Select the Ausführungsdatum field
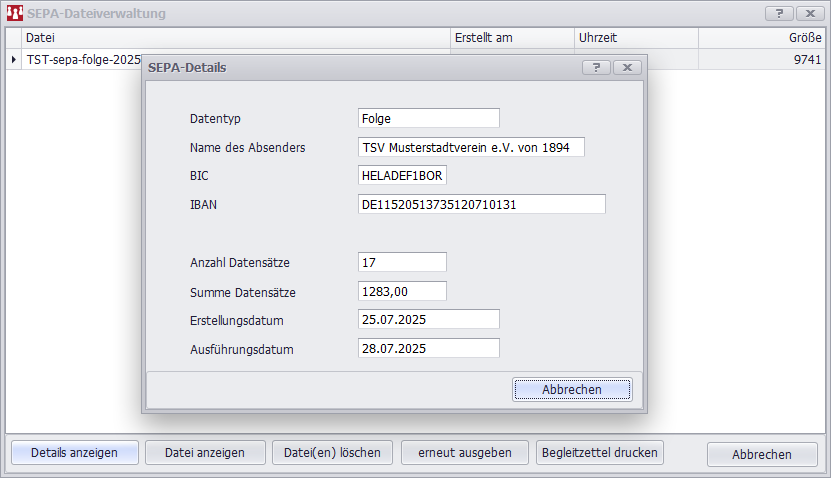 (428, 349)
